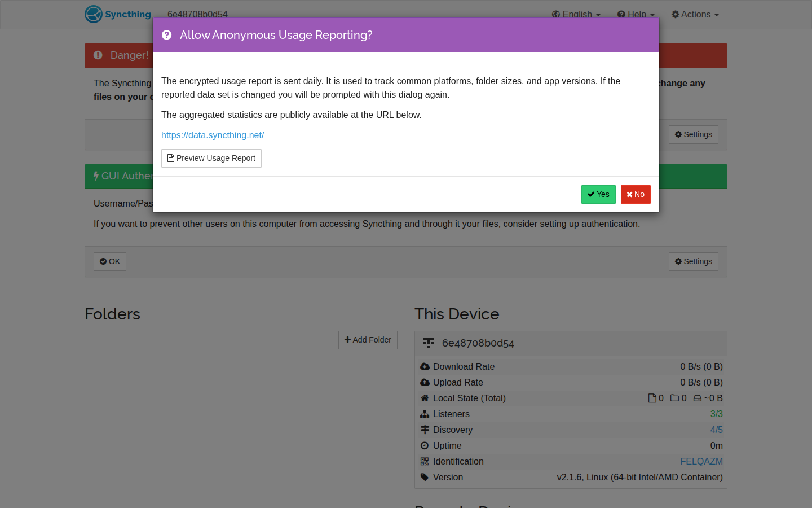Click the Local State home icon
This screenshot has width=812, height=508.
click(x=425, y=398)
